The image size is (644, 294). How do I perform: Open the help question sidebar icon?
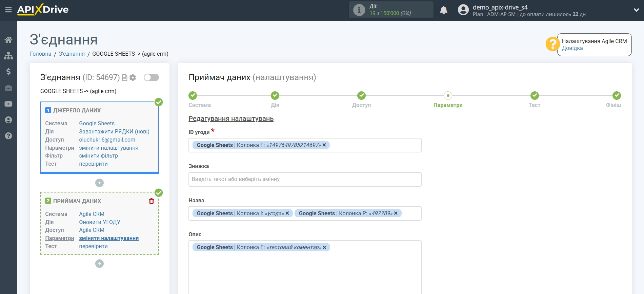[x=8, y=136]
